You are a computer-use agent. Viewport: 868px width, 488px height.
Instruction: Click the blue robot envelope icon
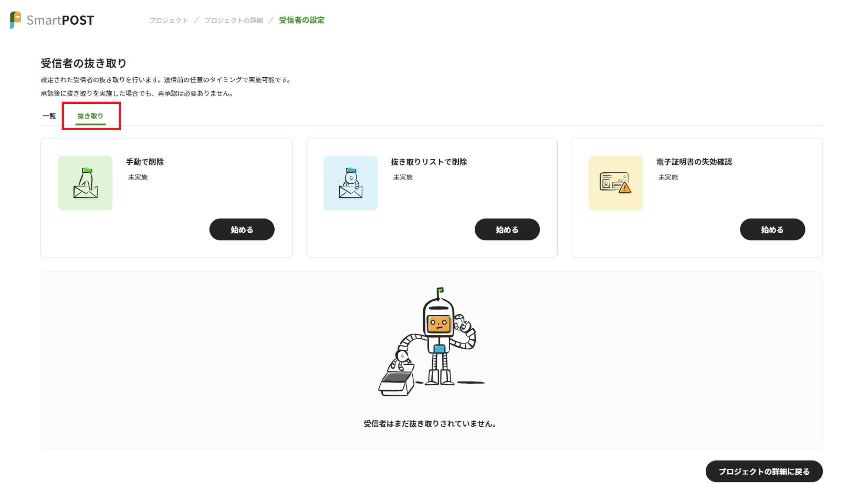350,183
